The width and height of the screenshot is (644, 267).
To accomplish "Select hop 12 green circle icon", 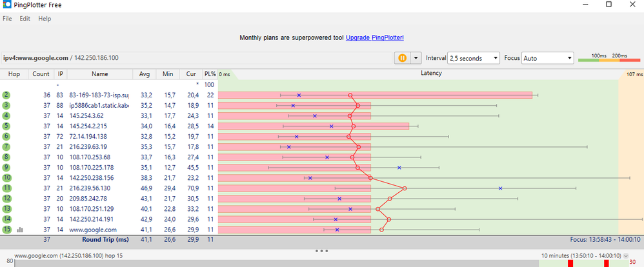I will coord(6,199).
